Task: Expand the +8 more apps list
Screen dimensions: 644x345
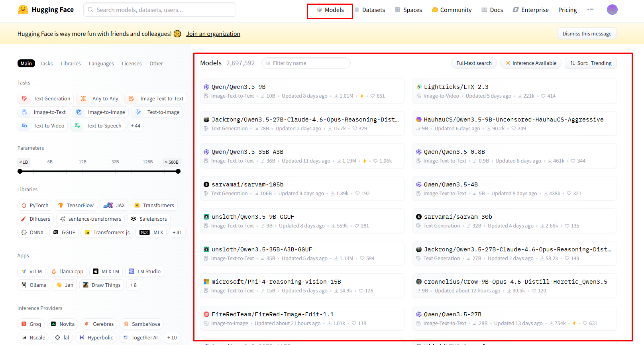Action: (134, 285)
